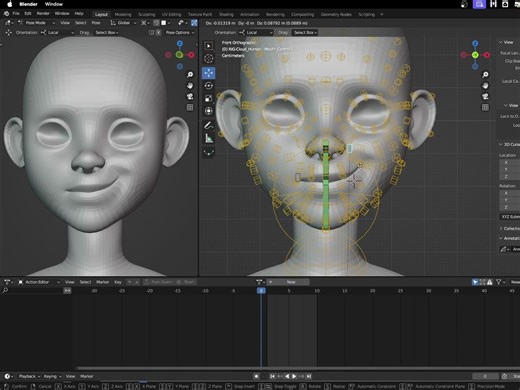520x390 pixels.
Task: Select the Rotate tool in right viewport
Action: pos(209,86)
